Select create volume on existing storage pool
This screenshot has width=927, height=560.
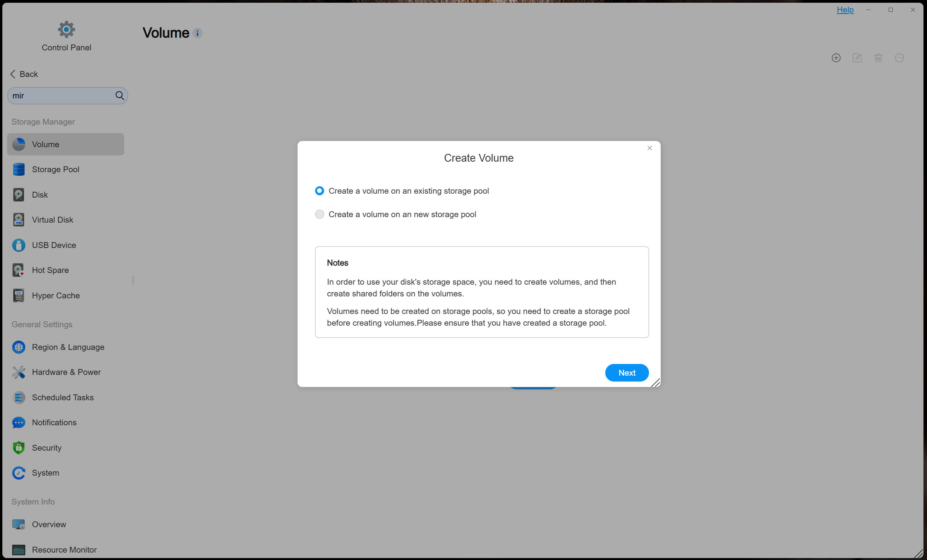point(319,191)
